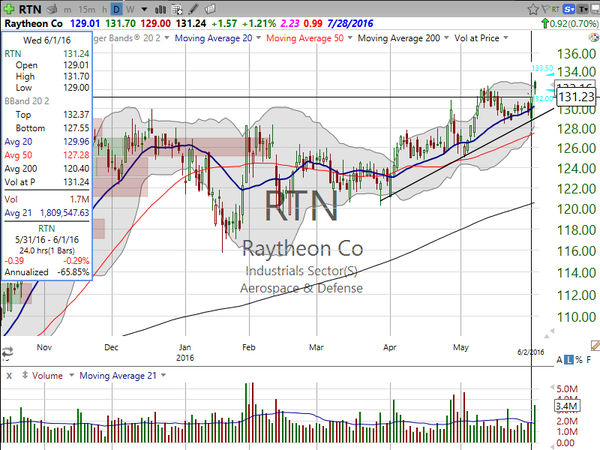Screen dimensions: 600x450
Task: Click the 0.92(0.70%) change indicator
Action: click(x=570, y=24)
